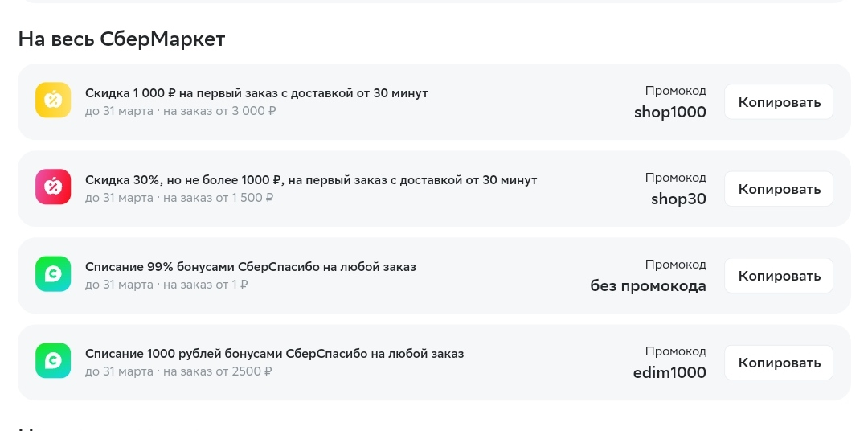Copy the shop30 promo code
The height and width of the screenshot is (431, 868).
pos(779,189)
